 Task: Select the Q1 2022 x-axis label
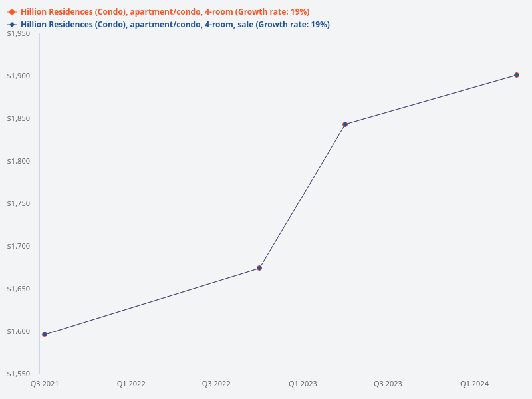coord(131,384)
